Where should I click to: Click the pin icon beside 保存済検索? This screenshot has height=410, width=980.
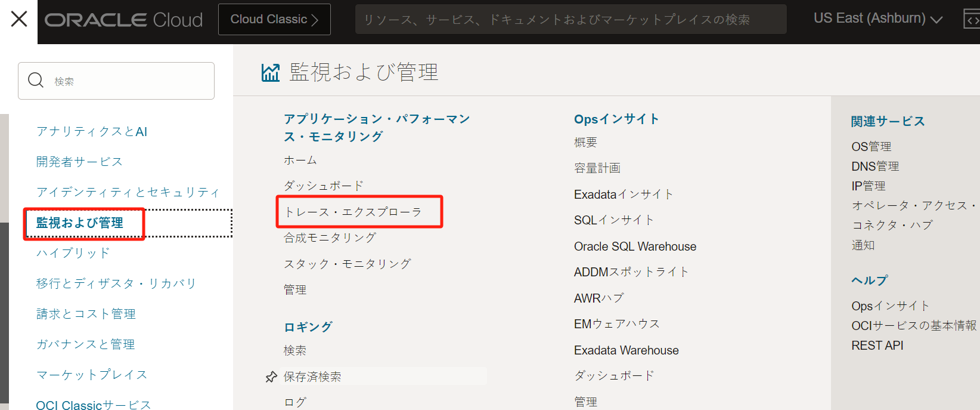[271, 377]
